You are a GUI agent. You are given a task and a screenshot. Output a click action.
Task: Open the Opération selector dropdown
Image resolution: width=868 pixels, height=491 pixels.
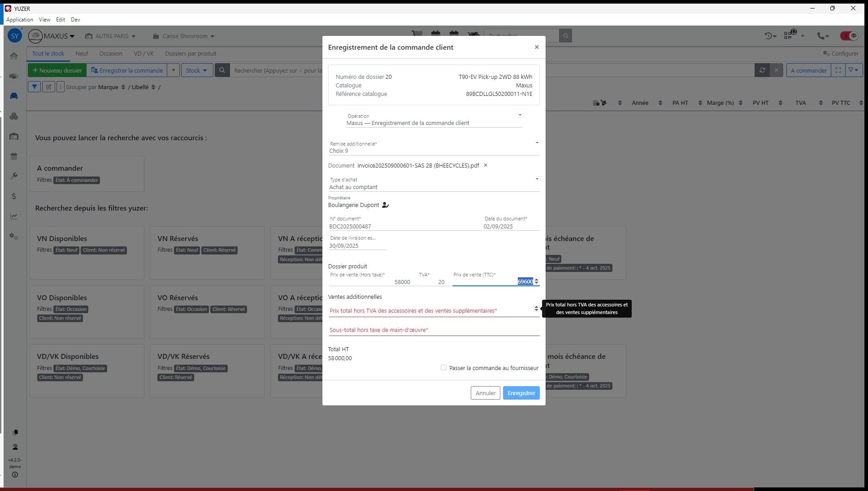[520, 115]
